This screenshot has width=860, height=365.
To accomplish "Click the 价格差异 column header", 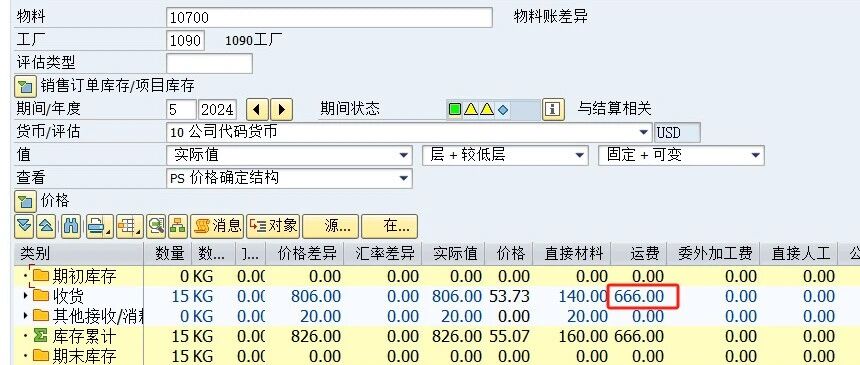I will click(x=305, y=254).
